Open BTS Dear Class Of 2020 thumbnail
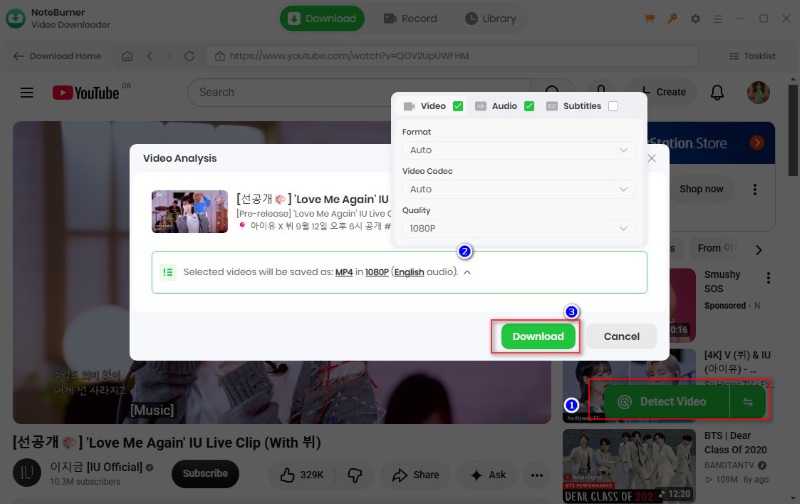The image size is (800, 504). point(629,466)
